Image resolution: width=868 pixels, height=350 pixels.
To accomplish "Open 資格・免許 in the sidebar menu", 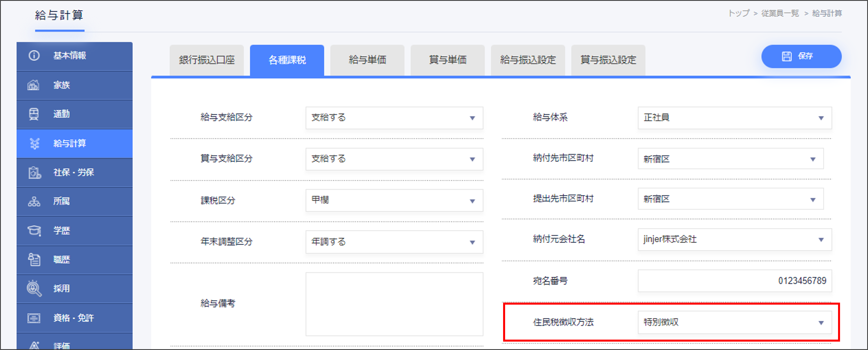I will [x=74, y=318].
